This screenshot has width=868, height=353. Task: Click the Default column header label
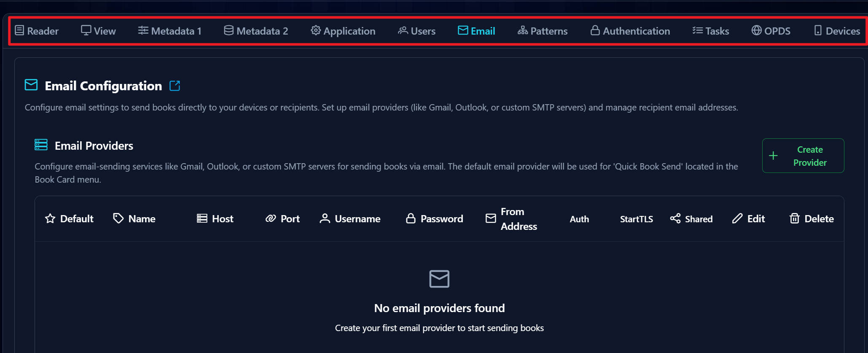coord(77,218)
